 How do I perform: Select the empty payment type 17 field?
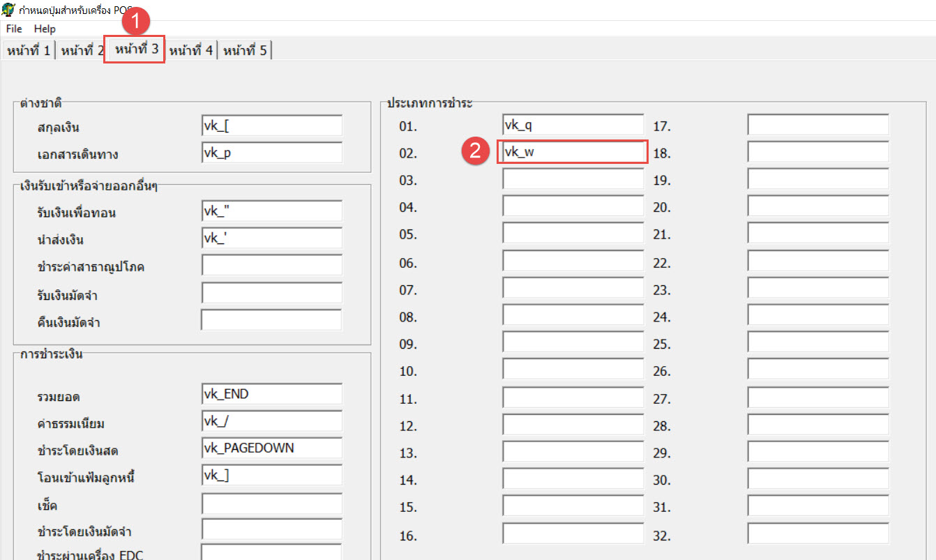(x=817, y=125)
